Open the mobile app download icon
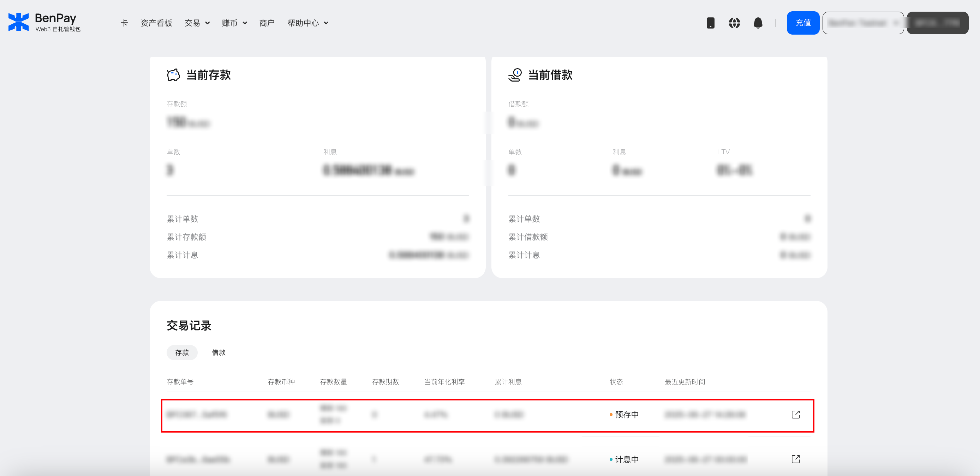The width and height of the screenshot is (980, 476). coord(710,23)
